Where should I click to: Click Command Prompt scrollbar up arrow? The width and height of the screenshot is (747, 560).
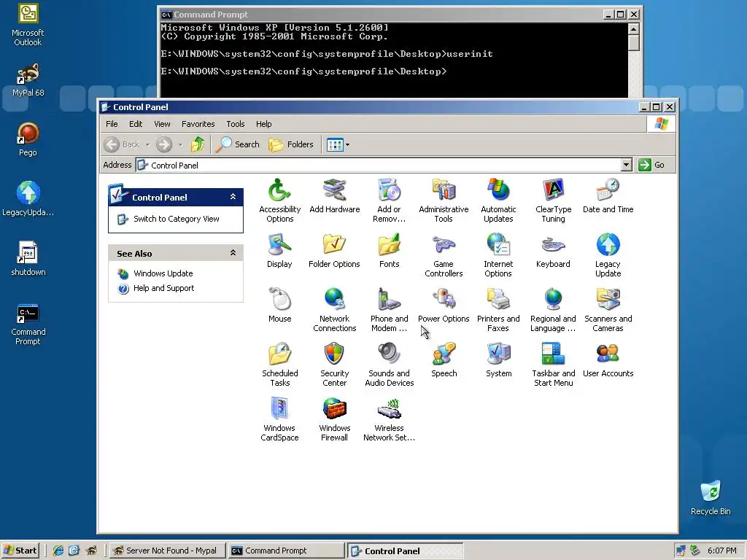(633, 29)
